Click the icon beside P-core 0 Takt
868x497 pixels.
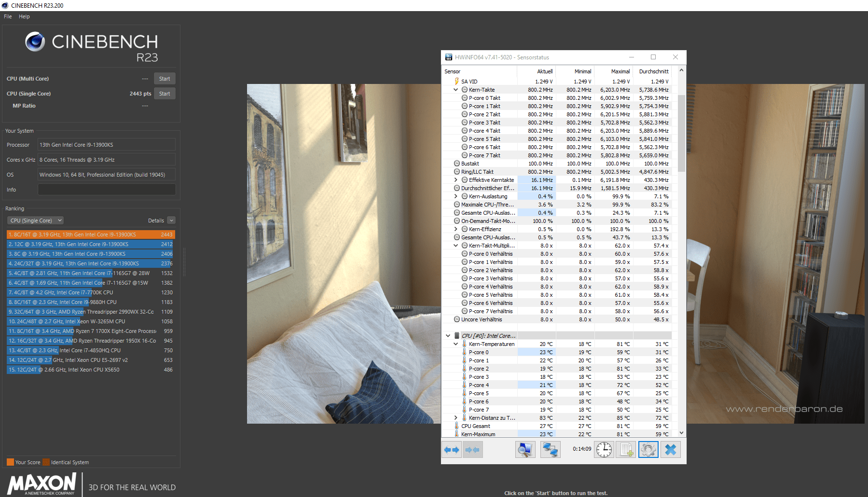click(x=464, y=98)
